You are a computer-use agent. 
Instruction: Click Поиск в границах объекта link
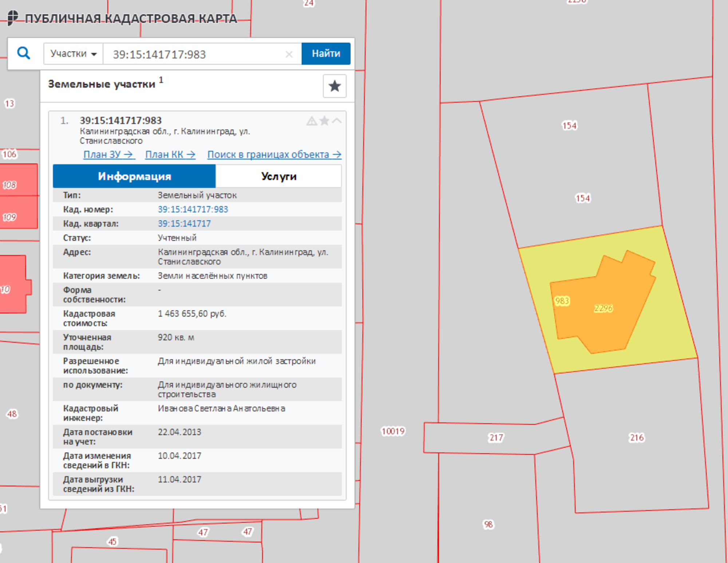pyautogui.click(x=274, y=154)
